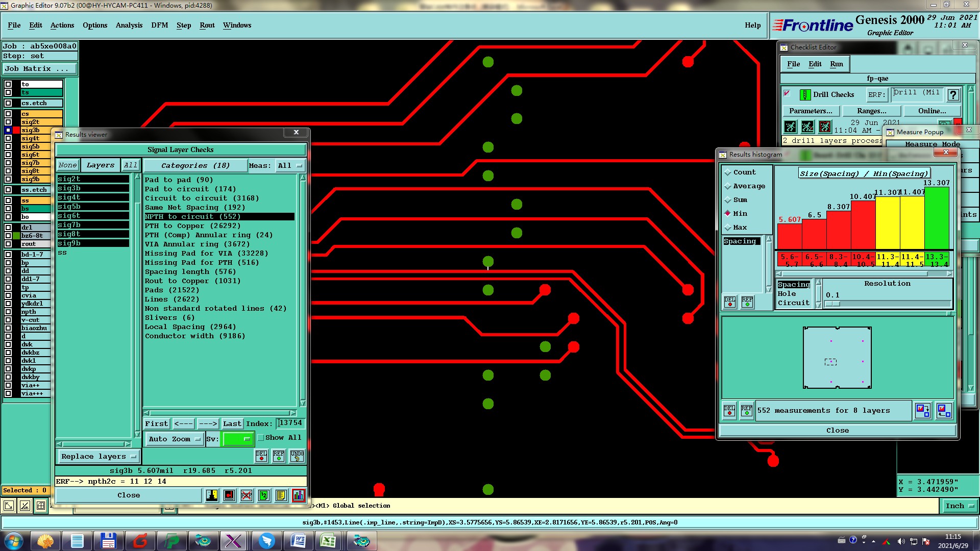Click the Resolution slider handle

pyautogui.click(x=832, y=304)
